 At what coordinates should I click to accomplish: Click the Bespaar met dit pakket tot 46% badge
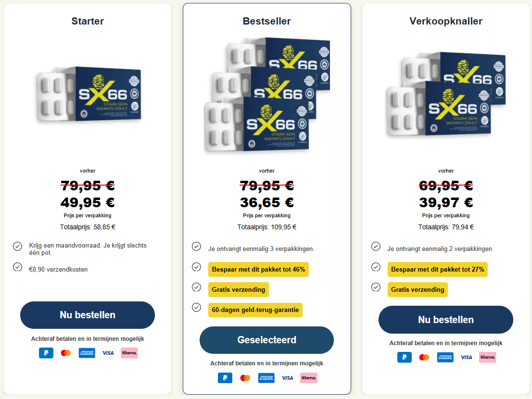(258, 269)
